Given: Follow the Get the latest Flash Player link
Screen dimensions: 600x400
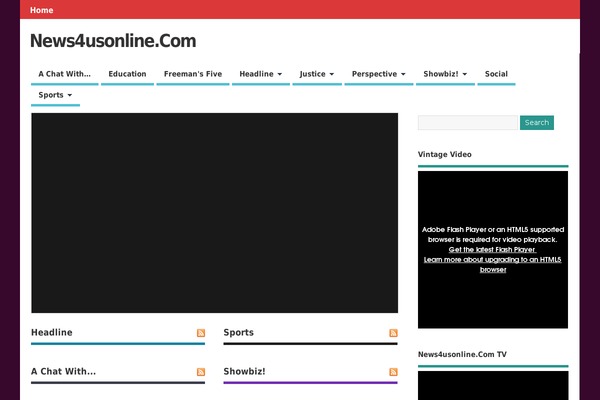Looking at the screenshot, I should click(x=492, y=250).
